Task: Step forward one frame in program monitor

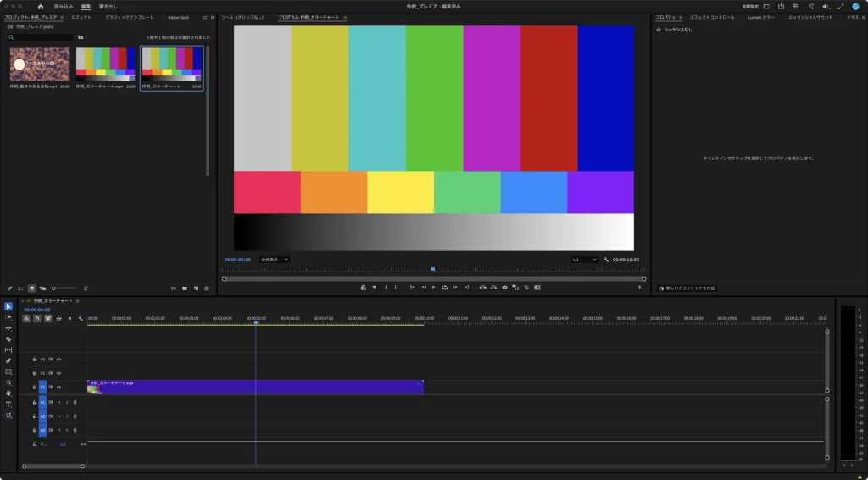Action: [x=455, y=287]
